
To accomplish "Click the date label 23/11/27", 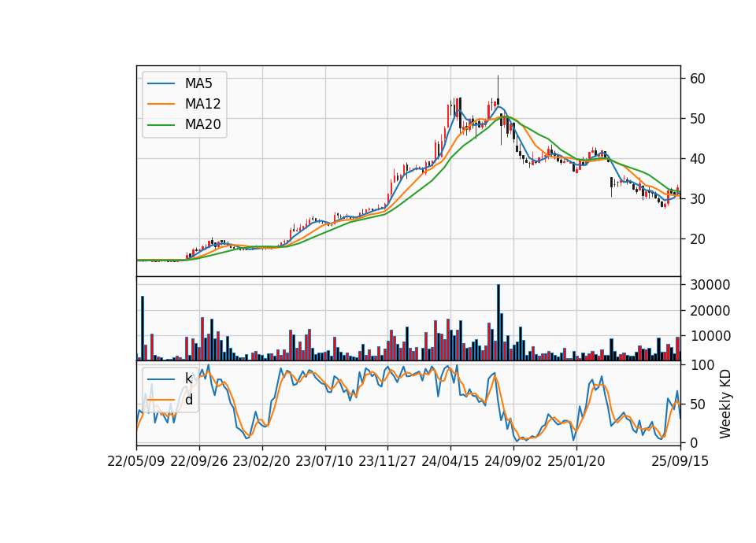I will (x=387, y=461).
